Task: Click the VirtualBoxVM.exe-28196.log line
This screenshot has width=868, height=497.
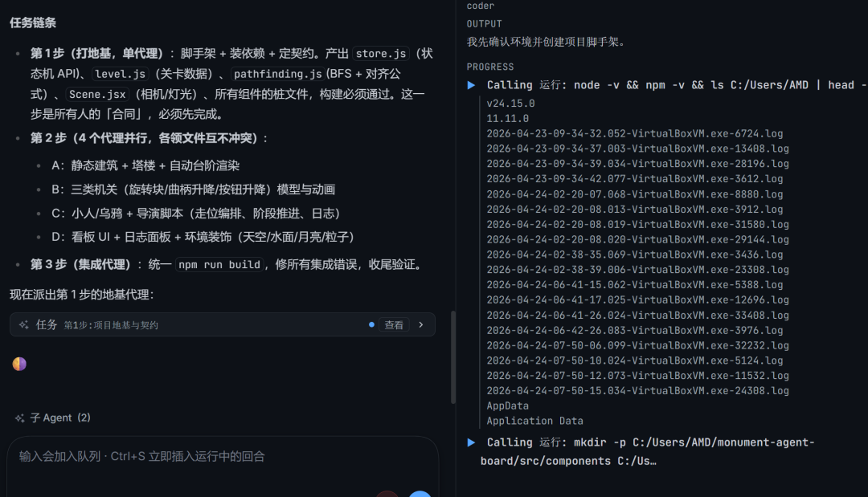Action: click(x=637, y=164)
